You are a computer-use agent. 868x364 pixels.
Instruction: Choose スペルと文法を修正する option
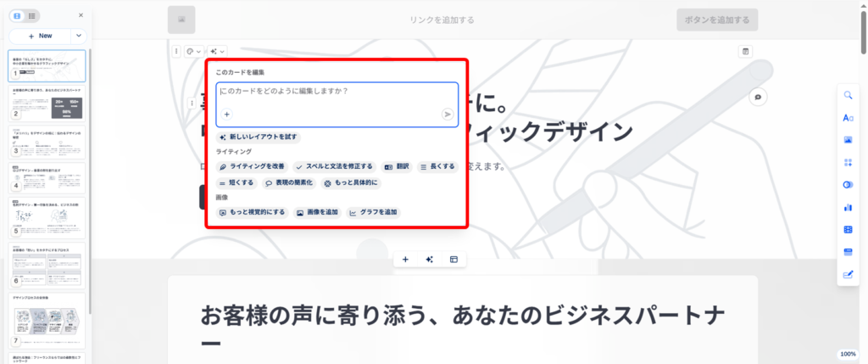(333, 166)
